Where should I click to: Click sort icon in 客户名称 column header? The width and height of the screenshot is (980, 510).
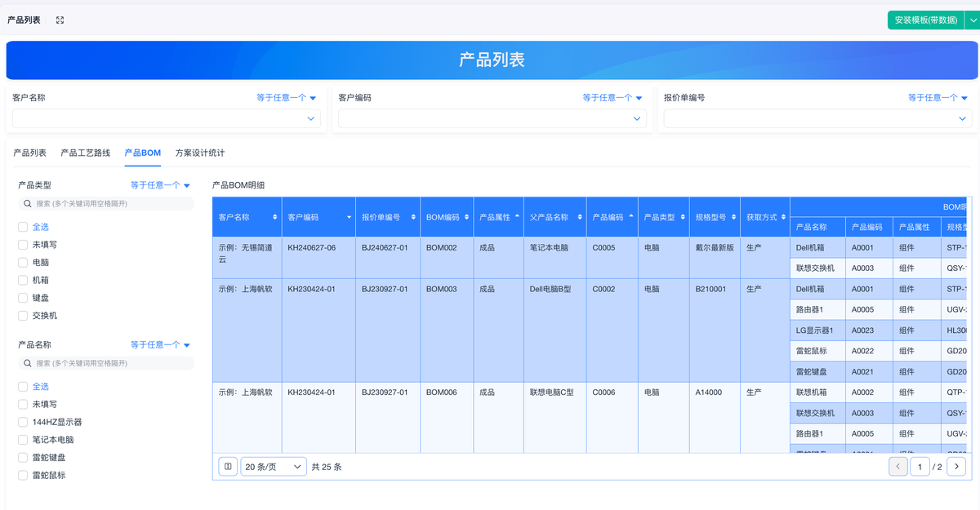pyautogui.click(x=277, y=217)
